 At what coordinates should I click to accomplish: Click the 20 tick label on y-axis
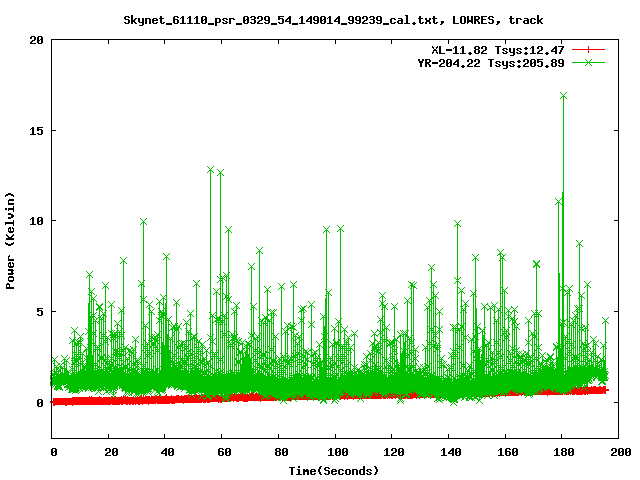click(36, 40)
